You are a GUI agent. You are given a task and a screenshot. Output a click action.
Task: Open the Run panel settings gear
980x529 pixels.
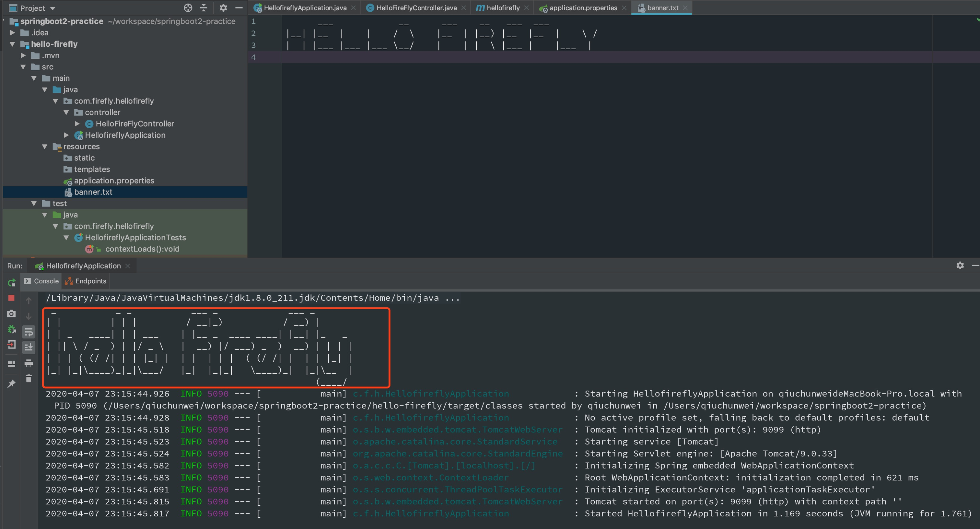(x=960, y=266)
